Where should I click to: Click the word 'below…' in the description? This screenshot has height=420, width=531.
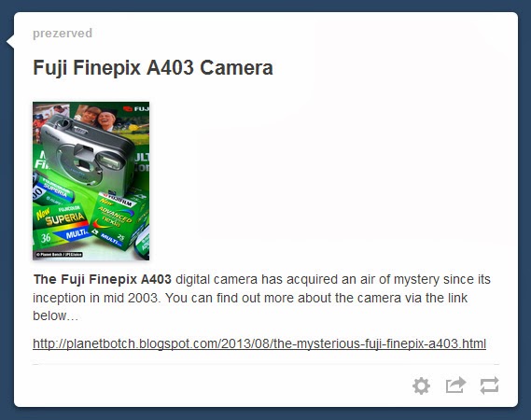56,316
